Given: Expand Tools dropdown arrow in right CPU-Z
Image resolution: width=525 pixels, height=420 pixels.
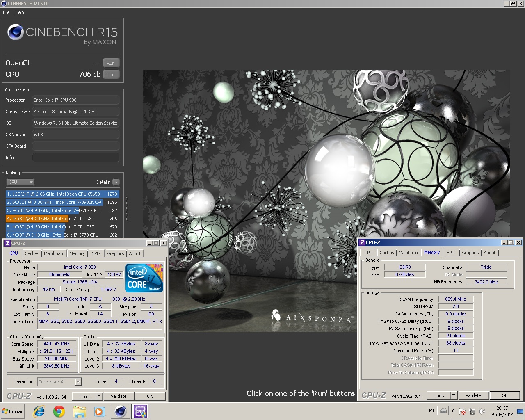Looking at the screenshot, I should [454, 395].
